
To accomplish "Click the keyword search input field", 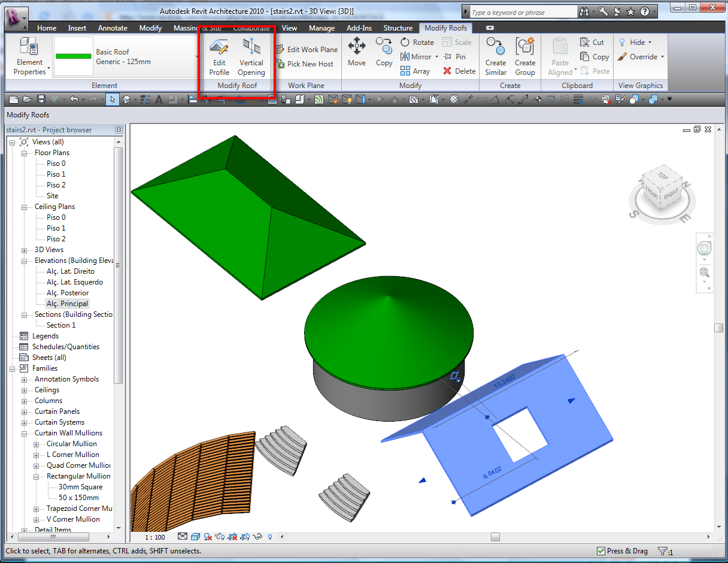I will coord(524,12).
